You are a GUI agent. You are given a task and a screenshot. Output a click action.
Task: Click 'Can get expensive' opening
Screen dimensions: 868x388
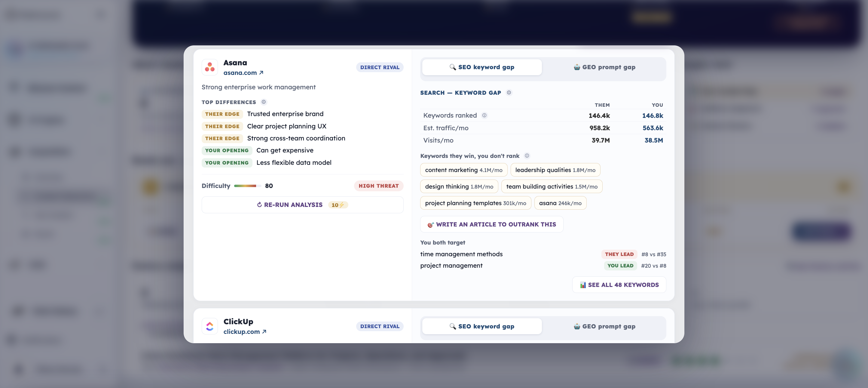click(285, 150)
